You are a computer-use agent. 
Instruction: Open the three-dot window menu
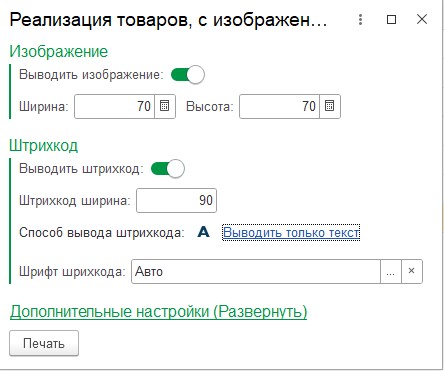click(x=360, y=20)
